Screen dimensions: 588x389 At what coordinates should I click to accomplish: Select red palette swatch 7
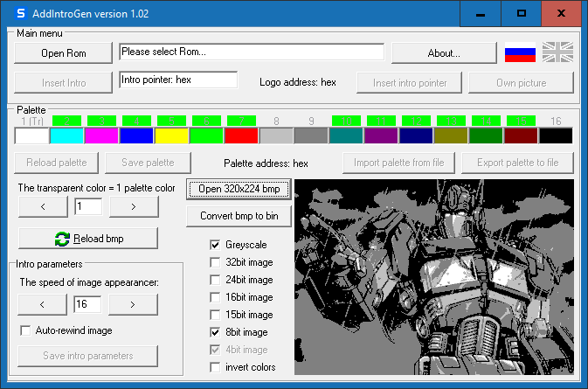click(241, 135)
